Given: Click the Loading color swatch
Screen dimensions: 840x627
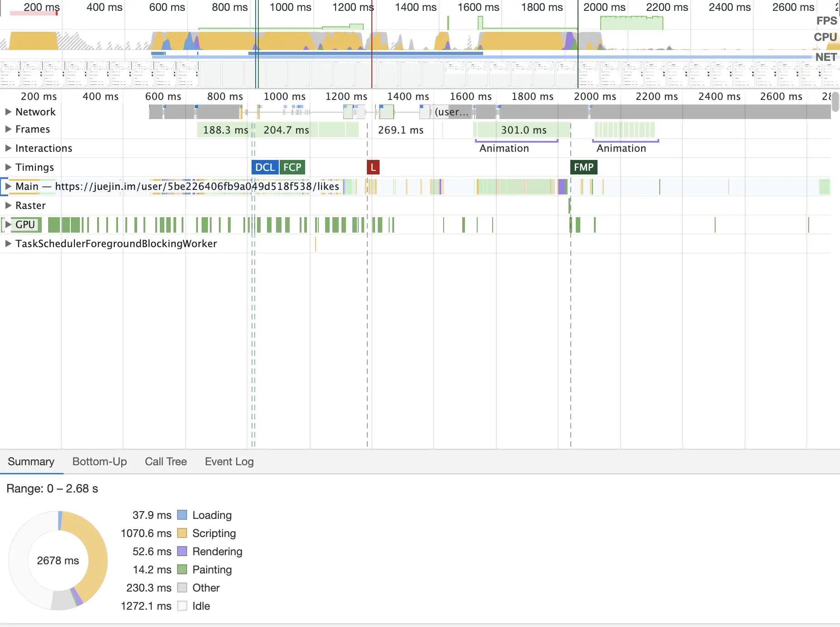Looking at the screenshot, I should pos(182,515).
